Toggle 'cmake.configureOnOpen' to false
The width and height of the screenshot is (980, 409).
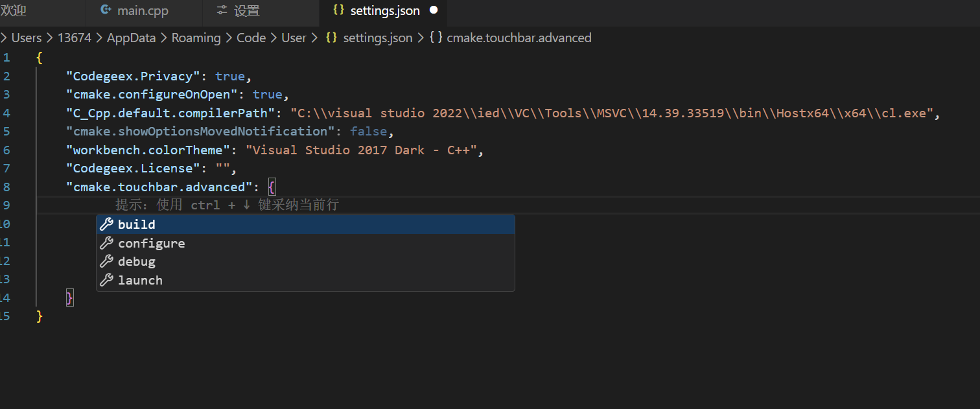coord(268,95)
